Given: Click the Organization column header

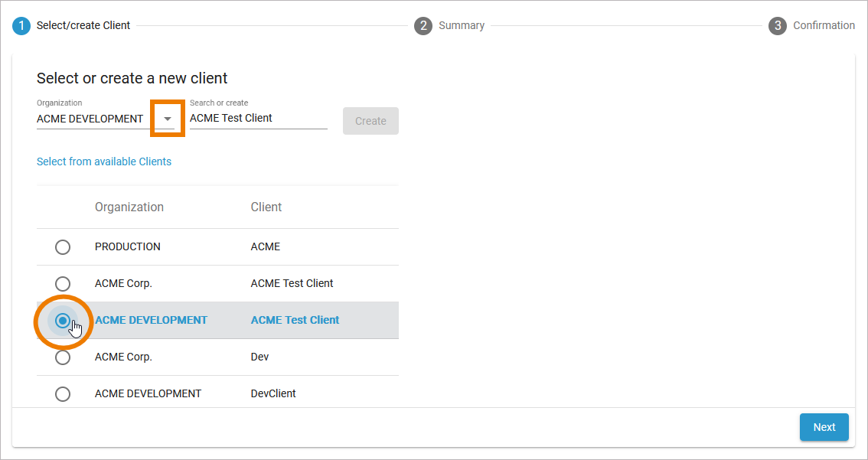Looking at the screenshot, I should coord(129,207).
